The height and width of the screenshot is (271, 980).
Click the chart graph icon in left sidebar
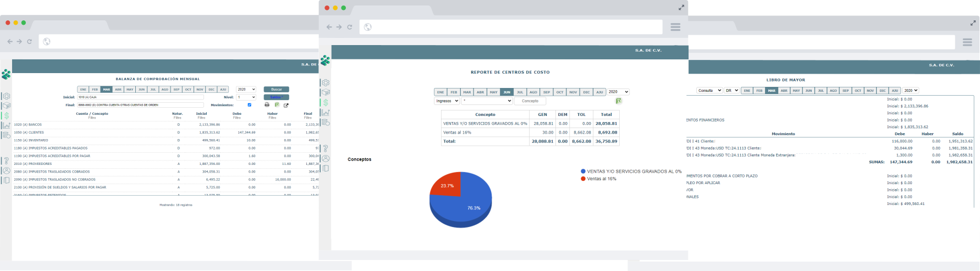(x=6, y=126)
